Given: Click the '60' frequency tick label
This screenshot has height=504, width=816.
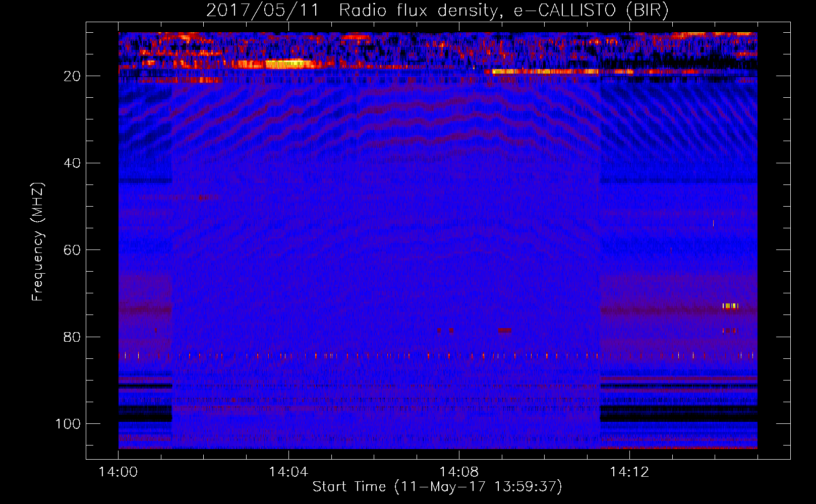Looking at the screenshot, I should coord(73,250).
